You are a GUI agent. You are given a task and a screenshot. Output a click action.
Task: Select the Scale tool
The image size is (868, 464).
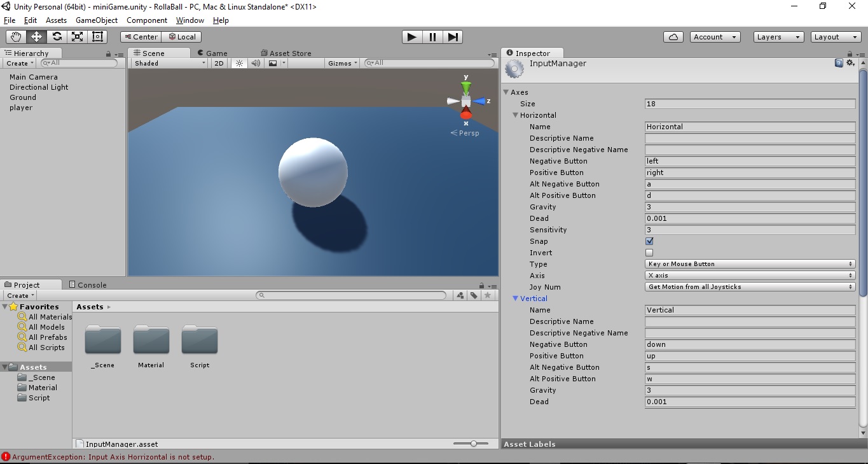click(x=77, y=36)
